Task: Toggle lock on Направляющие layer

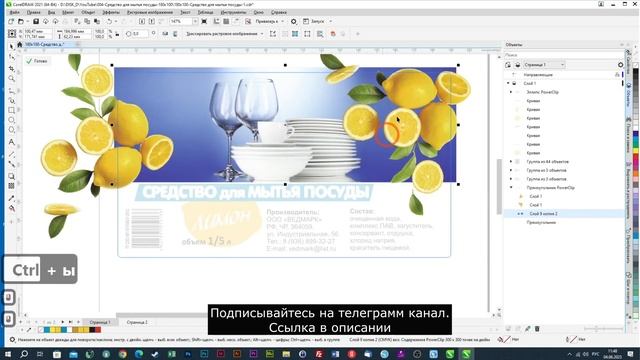Action: point(617,75)
